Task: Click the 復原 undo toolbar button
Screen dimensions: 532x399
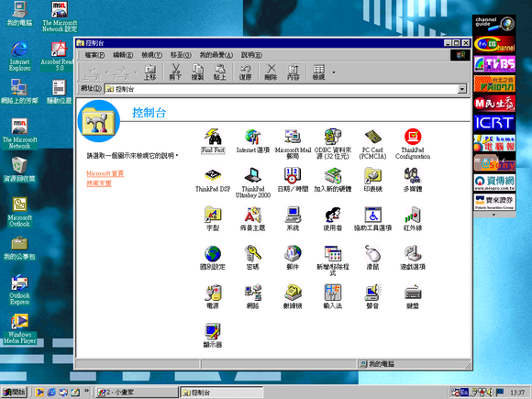Action: pyautogui.click(x=245, y=72)
